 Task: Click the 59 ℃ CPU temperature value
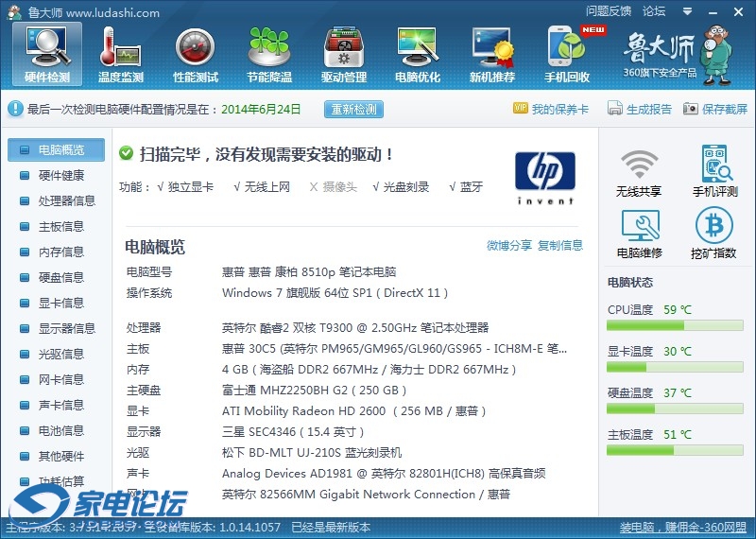[678, 310]
